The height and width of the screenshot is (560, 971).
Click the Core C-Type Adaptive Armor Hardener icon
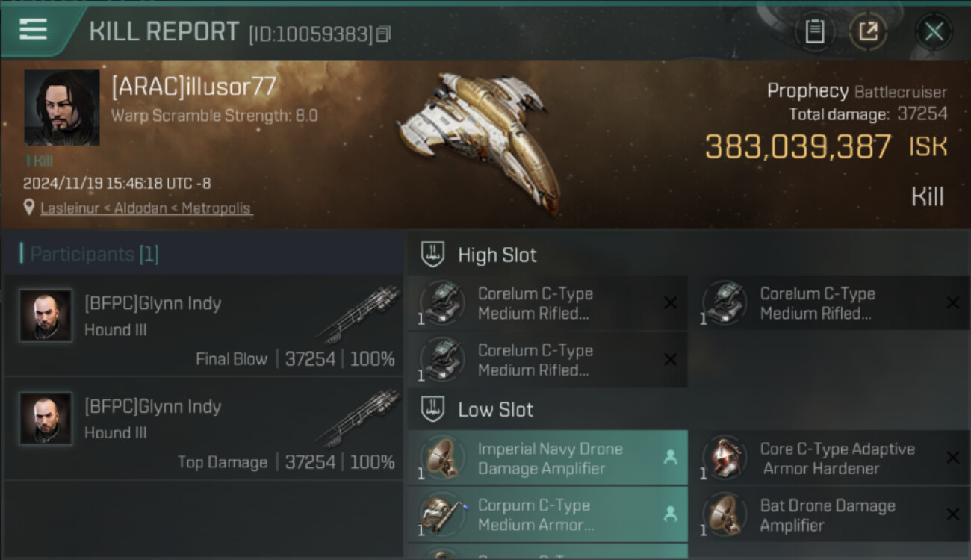pyautogui.click(x=725, y=458)
